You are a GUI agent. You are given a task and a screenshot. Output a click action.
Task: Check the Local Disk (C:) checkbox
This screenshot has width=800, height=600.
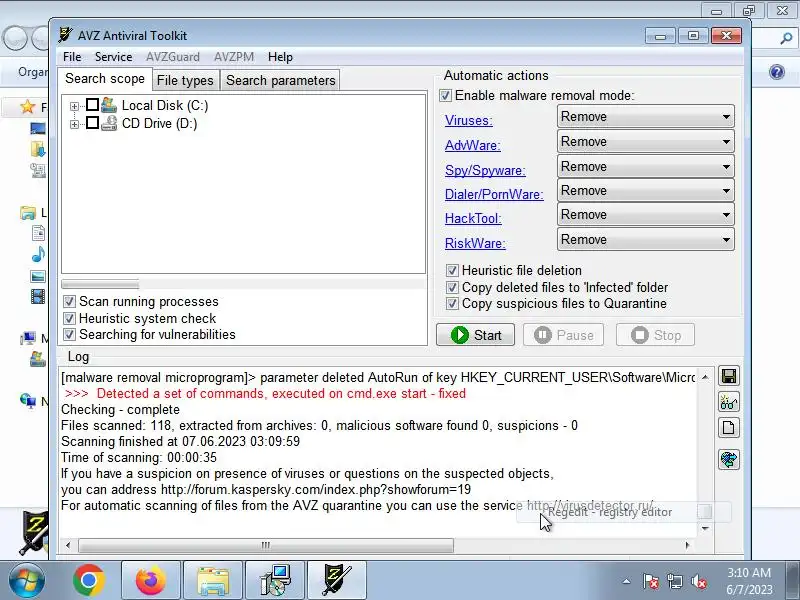click(92, 105)
